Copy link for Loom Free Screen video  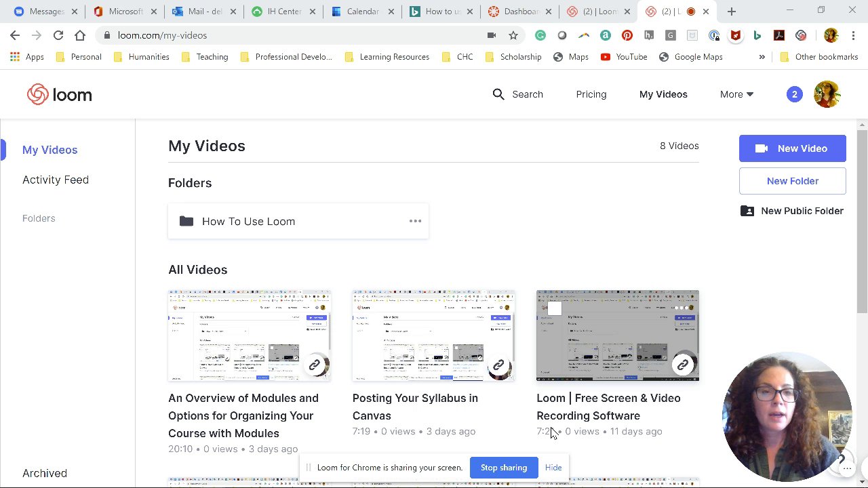point(683,365)
